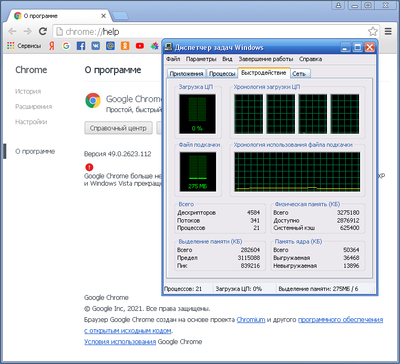The height and width of the screenshot is (364, 400).
Task: Switch to the Сеть tab
Action: (299, 74)
